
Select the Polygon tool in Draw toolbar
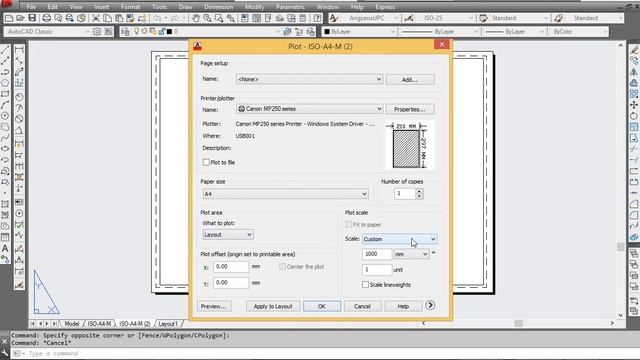(5, 83)
